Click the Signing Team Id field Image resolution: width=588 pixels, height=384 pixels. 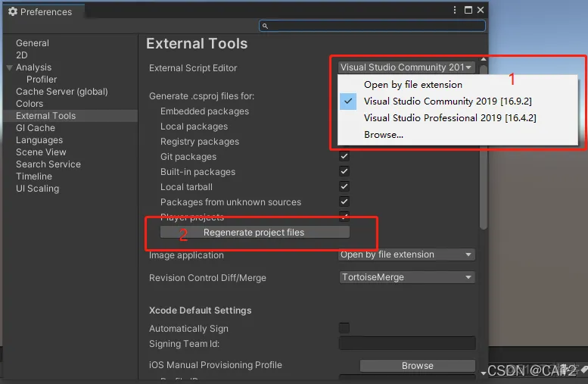point(407,343)
